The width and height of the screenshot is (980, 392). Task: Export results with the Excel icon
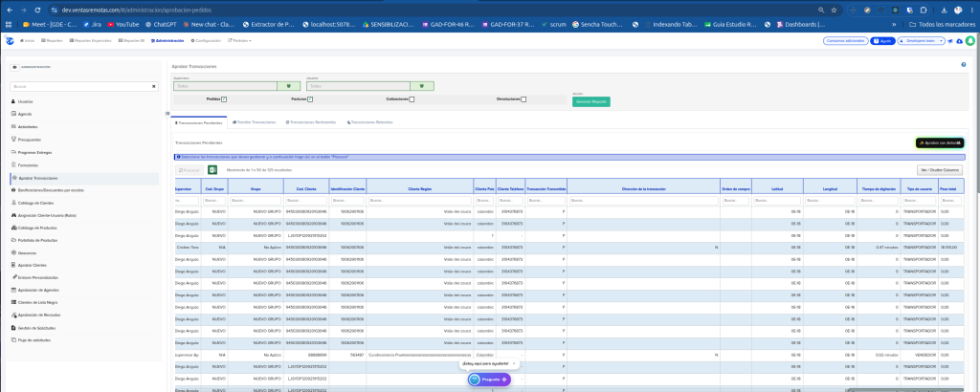click(x=212, y=169)
